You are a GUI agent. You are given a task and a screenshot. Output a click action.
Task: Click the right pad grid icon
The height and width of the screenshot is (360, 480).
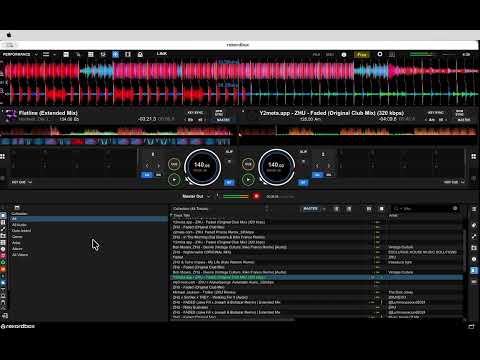[473, 156]
